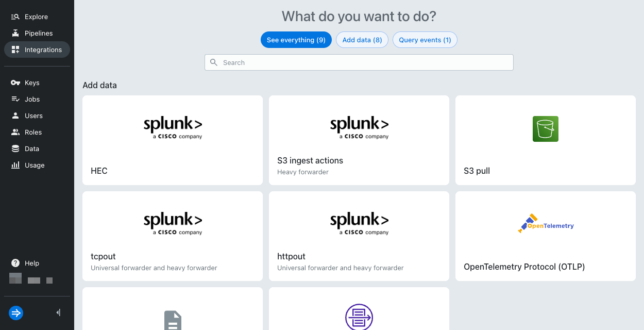
Task: Click the redacted user account area
Action: pos(31,279)
